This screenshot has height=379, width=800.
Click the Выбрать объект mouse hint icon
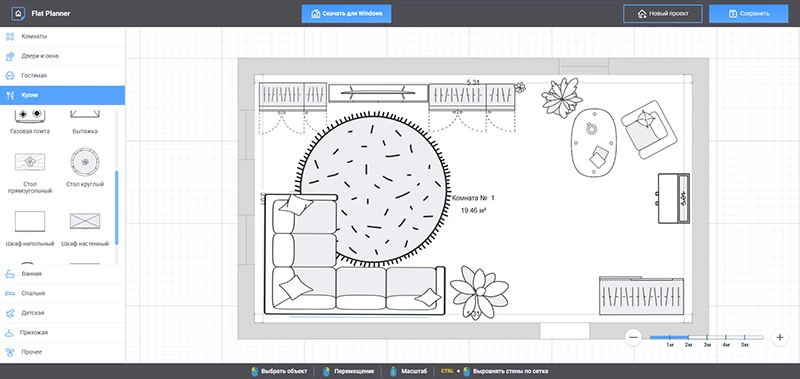point(254,371)
